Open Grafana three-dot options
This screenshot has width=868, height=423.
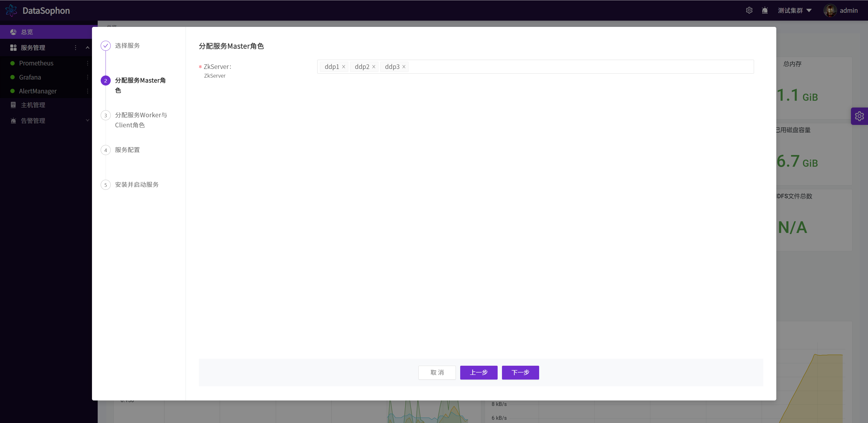click(88, 77)
